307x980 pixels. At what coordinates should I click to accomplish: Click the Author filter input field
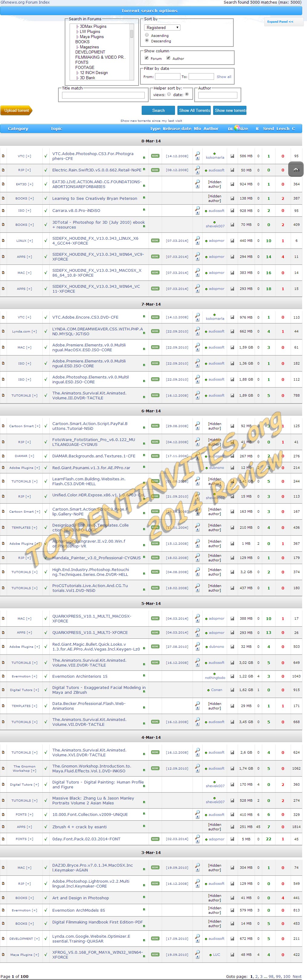click(217, 95)
